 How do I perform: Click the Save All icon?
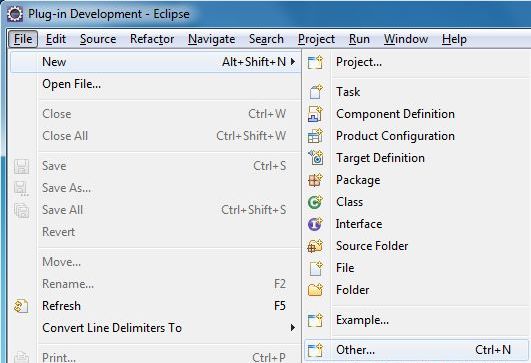[x=21, y=210]
